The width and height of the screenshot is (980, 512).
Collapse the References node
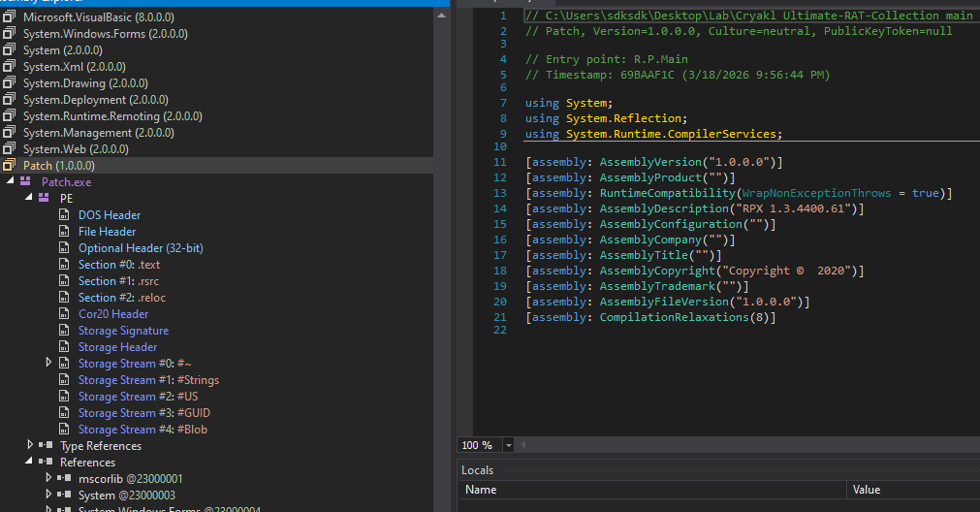pos(30,463)
